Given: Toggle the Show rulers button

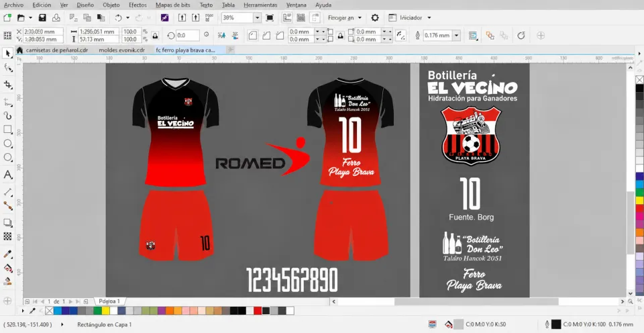Looking at the screenshot, I should click(x=287, y=17).
